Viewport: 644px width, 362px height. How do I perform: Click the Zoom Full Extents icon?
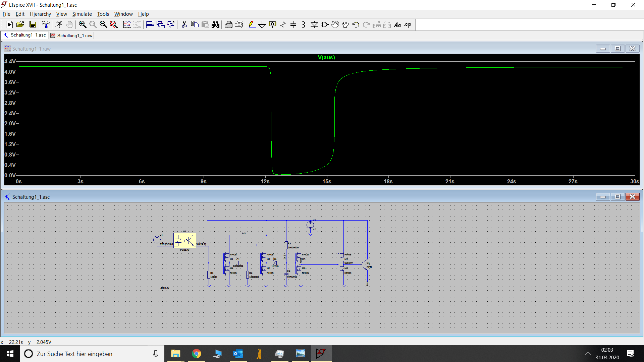[x=114, y=24]
